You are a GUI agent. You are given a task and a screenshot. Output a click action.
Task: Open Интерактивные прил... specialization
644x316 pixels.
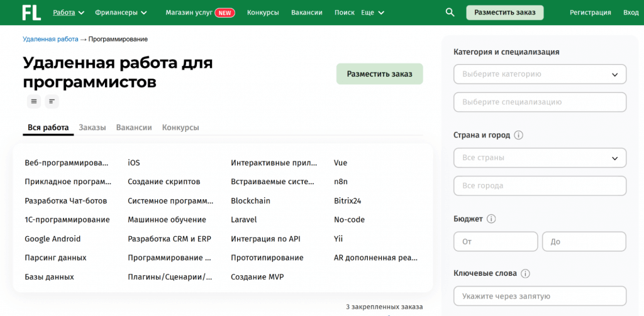(274, 163)
